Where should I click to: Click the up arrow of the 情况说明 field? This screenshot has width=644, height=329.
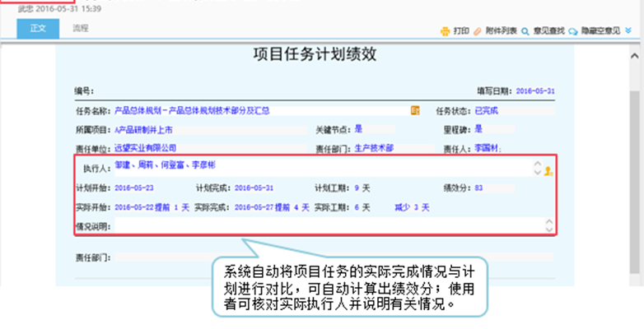548,221
